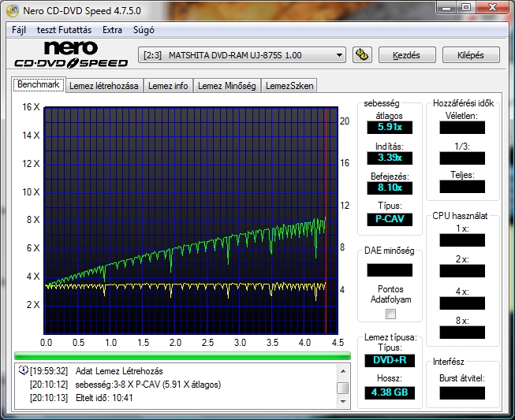Switch to Lemez Minőség tab
This screenshot has width=515, height=420.
tap(226, 86)
